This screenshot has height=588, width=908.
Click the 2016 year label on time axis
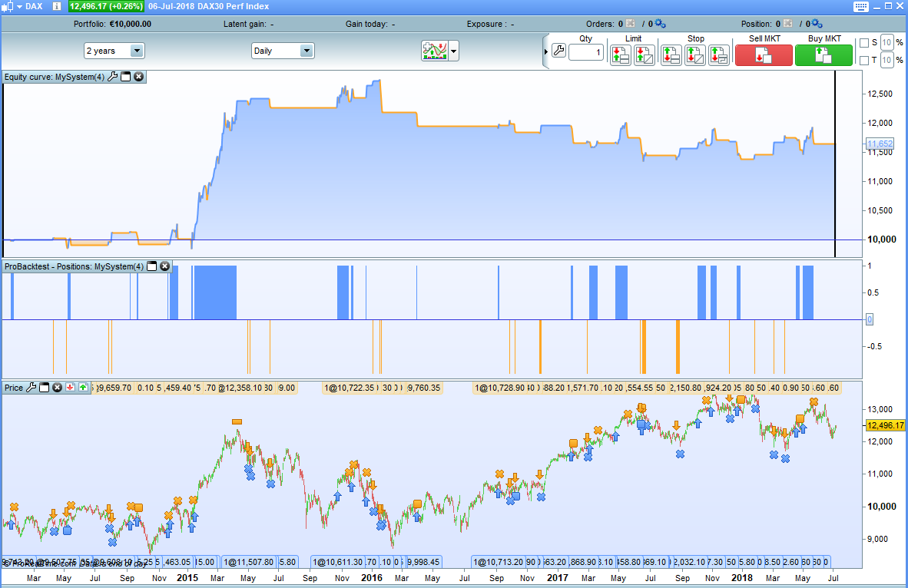372,577
